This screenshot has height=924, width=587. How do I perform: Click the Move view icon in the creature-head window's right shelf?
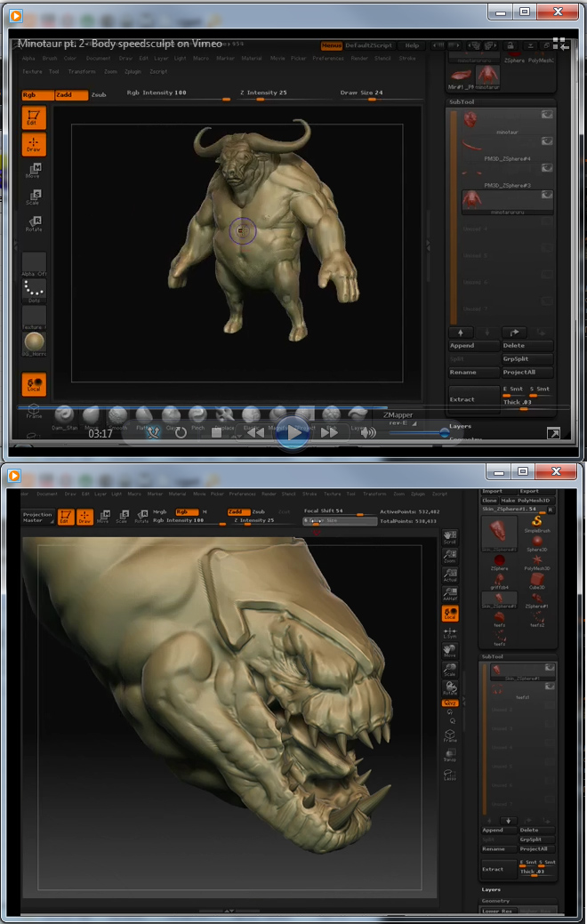pyautogui.click(x=450, y=651)
